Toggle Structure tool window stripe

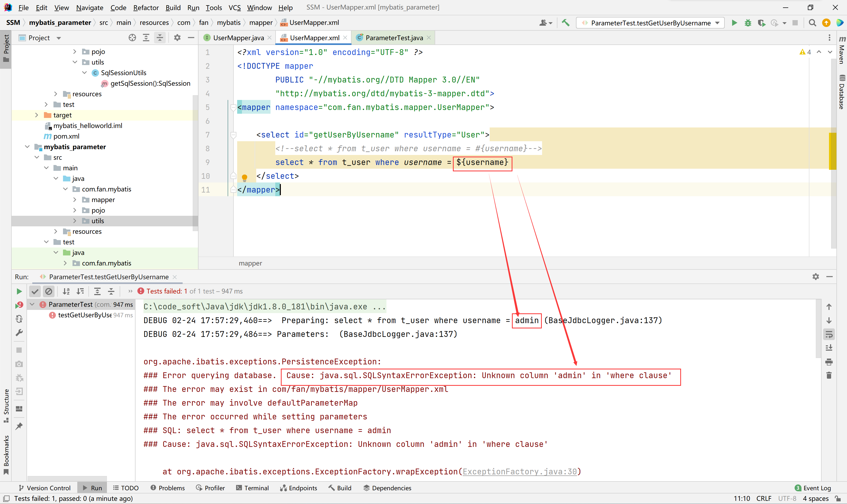pyautogui.click(x=6, y=406)
